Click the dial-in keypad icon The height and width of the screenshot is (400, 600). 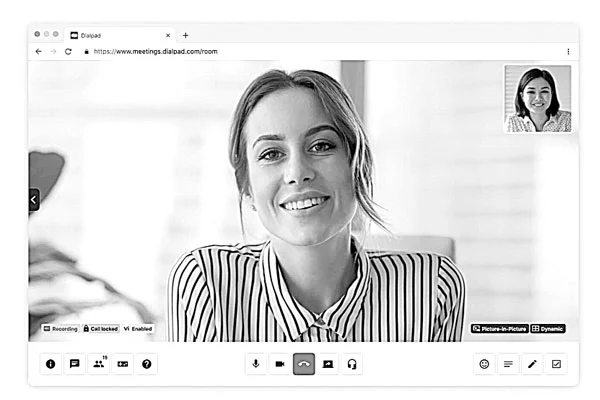click(123, 364)
